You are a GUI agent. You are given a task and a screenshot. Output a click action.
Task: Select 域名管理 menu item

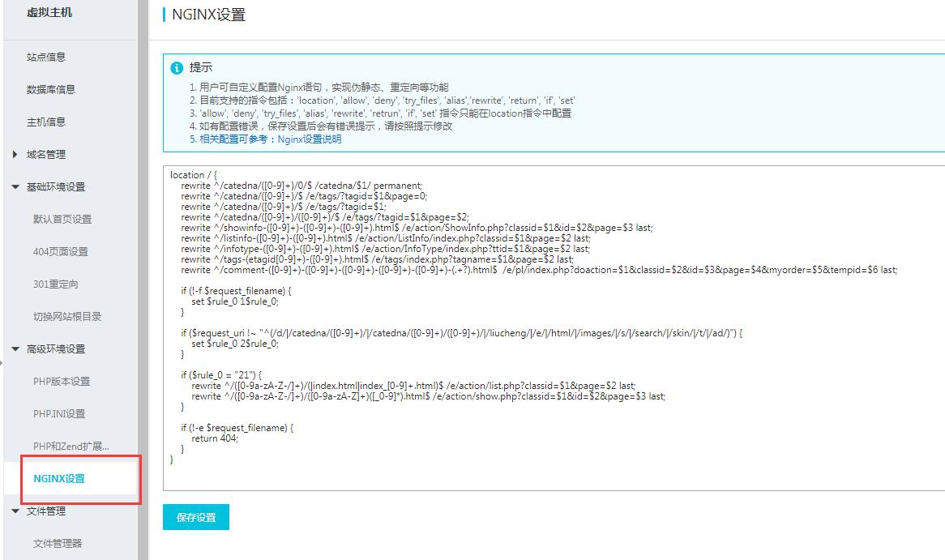(x=46, y=154)
